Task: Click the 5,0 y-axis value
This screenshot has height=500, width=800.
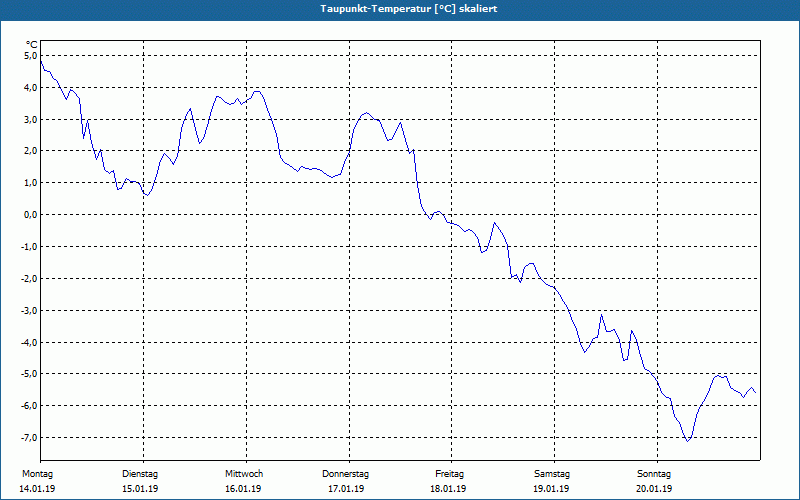Action: (31, 55)
